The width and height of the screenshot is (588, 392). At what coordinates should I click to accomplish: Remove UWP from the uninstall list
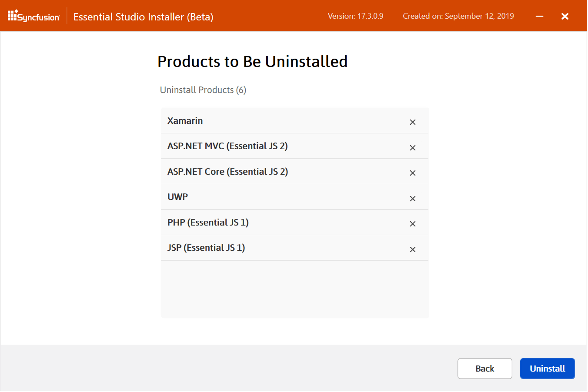point(413,199)
